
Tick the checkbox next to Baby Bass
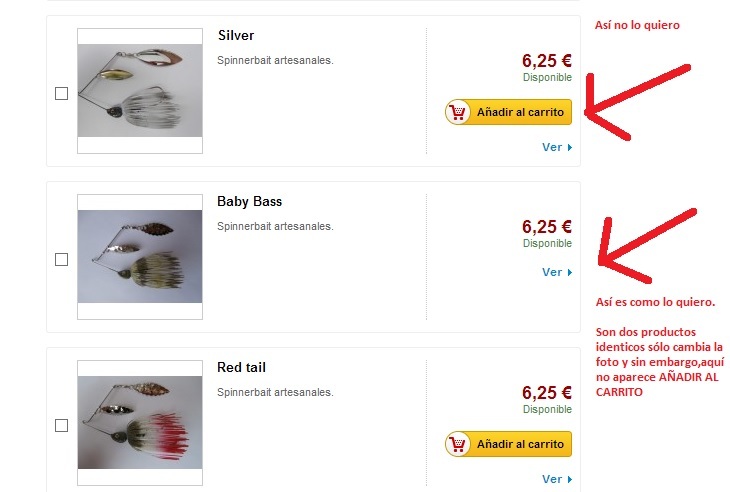[x=61, y=259]
